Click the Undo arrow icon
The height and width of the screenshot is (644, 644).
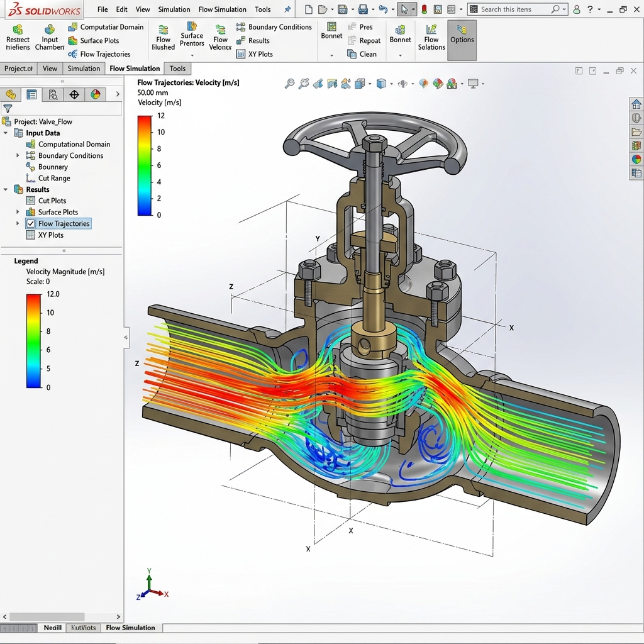click(x=383, y=9)
